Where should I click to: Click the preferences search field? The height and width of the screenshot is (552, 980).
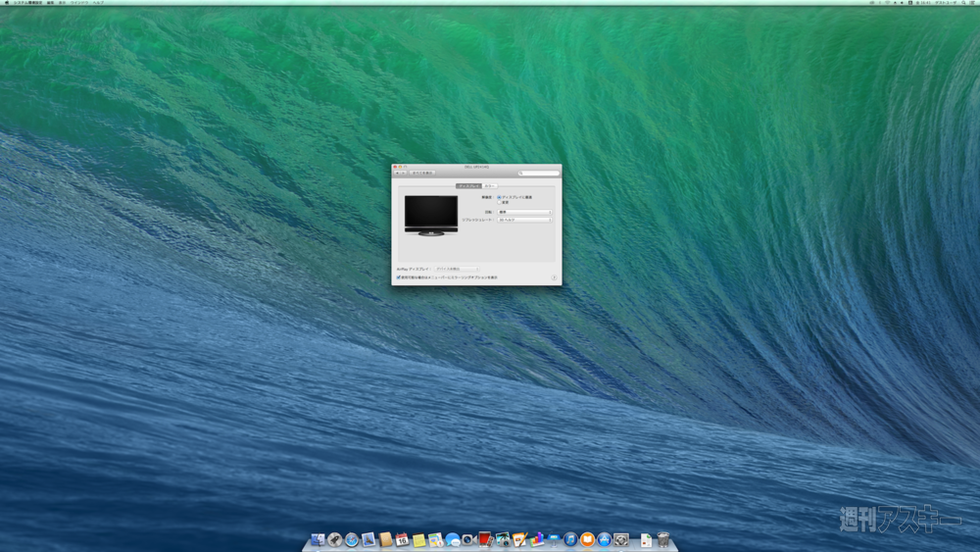click(540, 174)
